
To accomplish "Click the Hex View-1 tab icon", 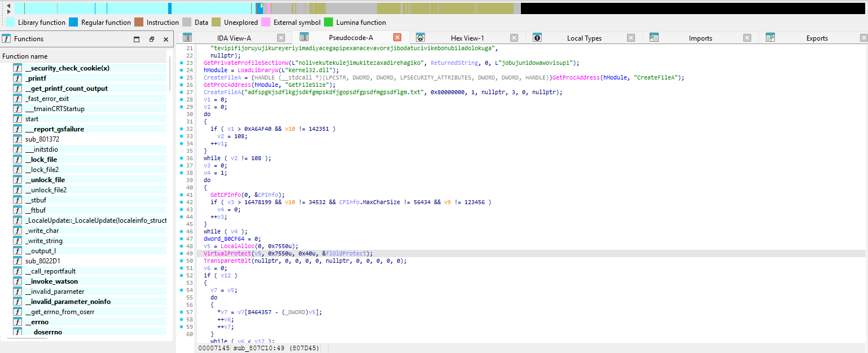I will point(420,38).
